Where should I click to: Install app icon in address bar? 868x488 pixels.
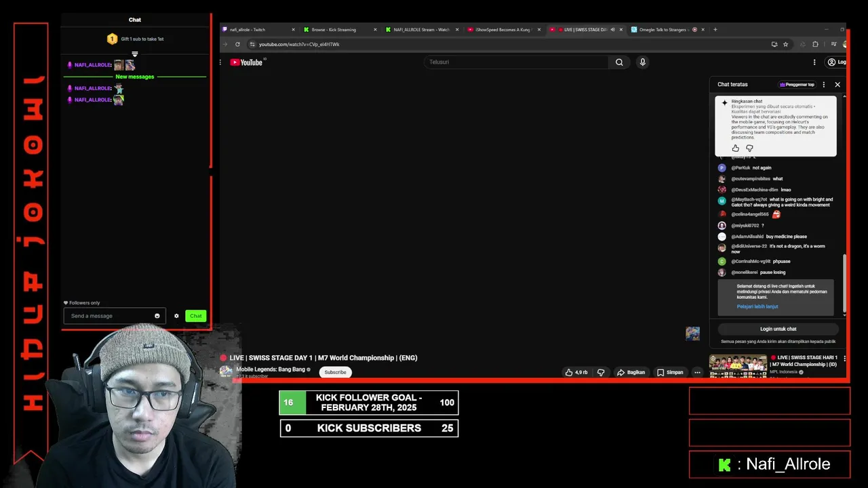(x=774, y=44)
